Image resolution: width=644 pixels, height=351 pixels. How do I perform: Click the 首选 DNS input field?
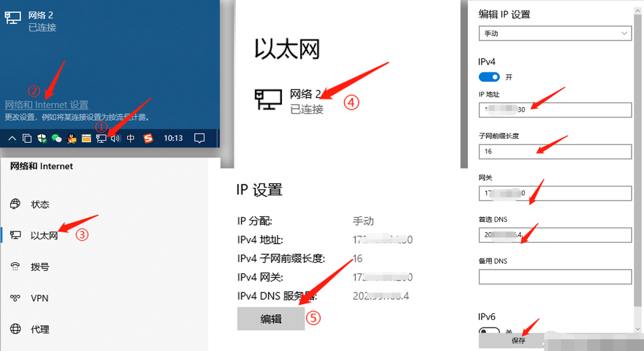click(555, 236)
